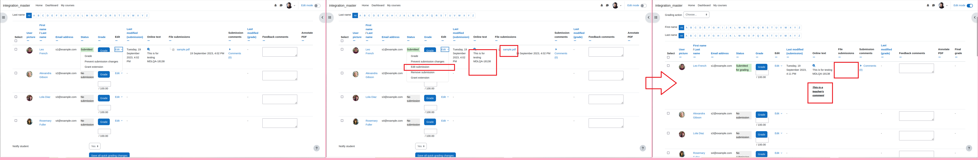Filter last name by All in left screenshot

click(x=29, y=16)
